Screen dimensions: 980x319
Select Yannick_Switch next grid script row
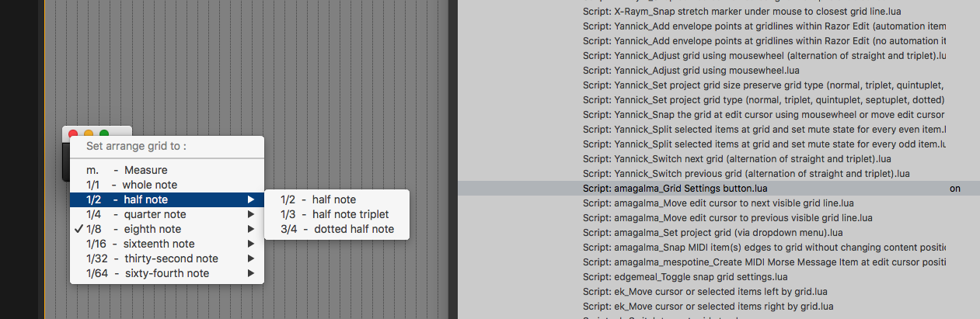[737, 159]
